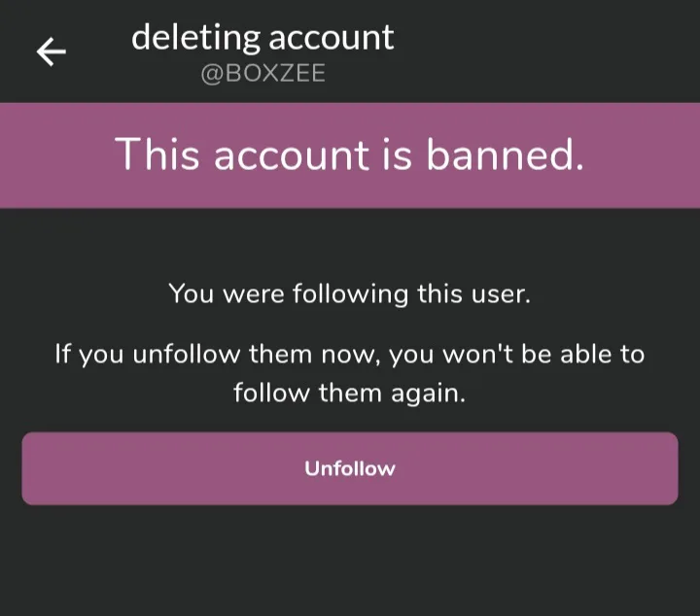Tap the "follow them again." text line
The height and width of the screenshot is (616, 700).
click(350, 394)
